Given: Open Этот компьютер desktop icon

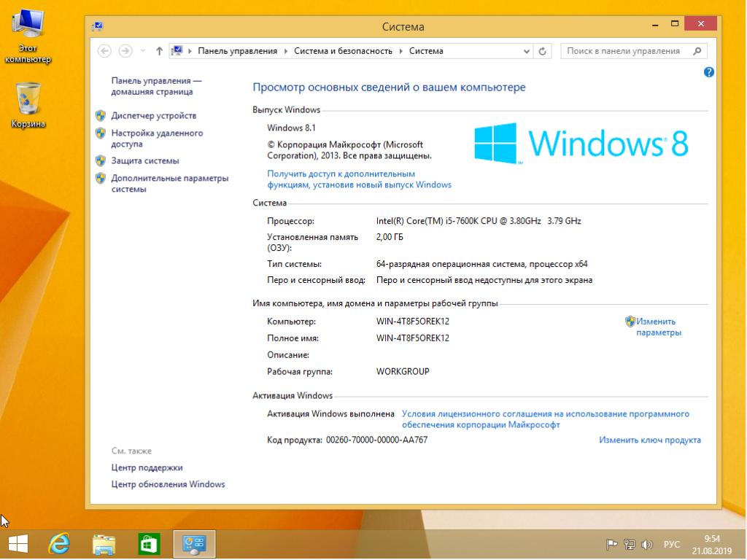Looking at the screenshot, I should click(x=28, y=36).
